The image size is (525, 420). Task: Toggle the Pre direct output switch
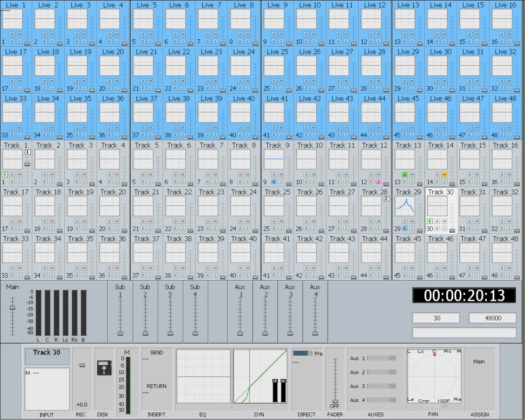click(x=303, y=353)
